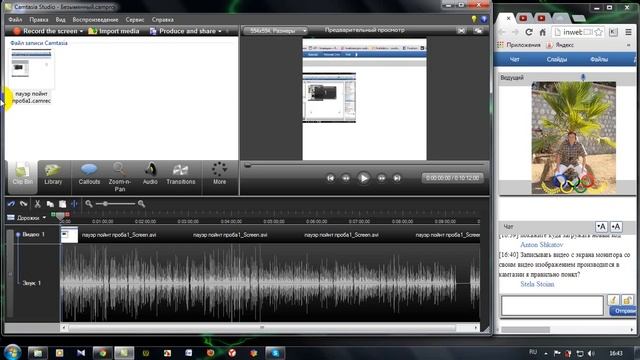
Task: Switch to the Файлы tab in webinar
Action: (599, 59)
